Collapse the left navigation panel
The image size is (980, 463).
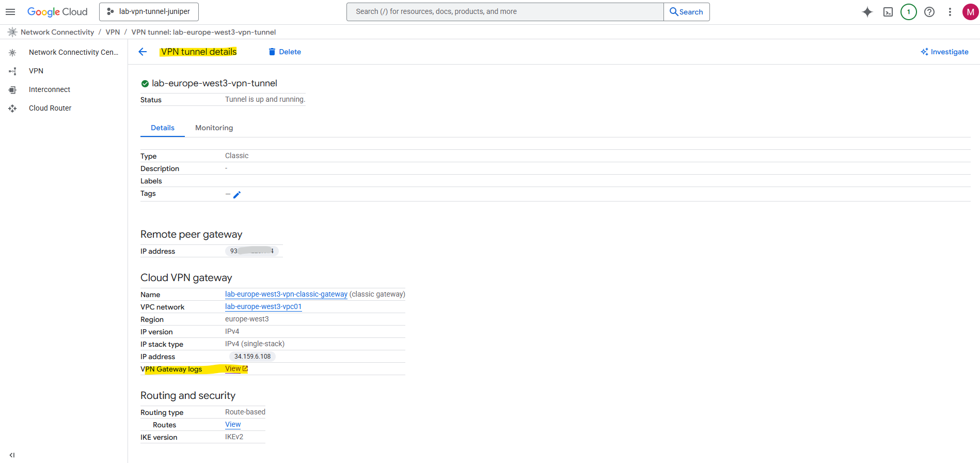pyautogui.click(x=12, y=455)
